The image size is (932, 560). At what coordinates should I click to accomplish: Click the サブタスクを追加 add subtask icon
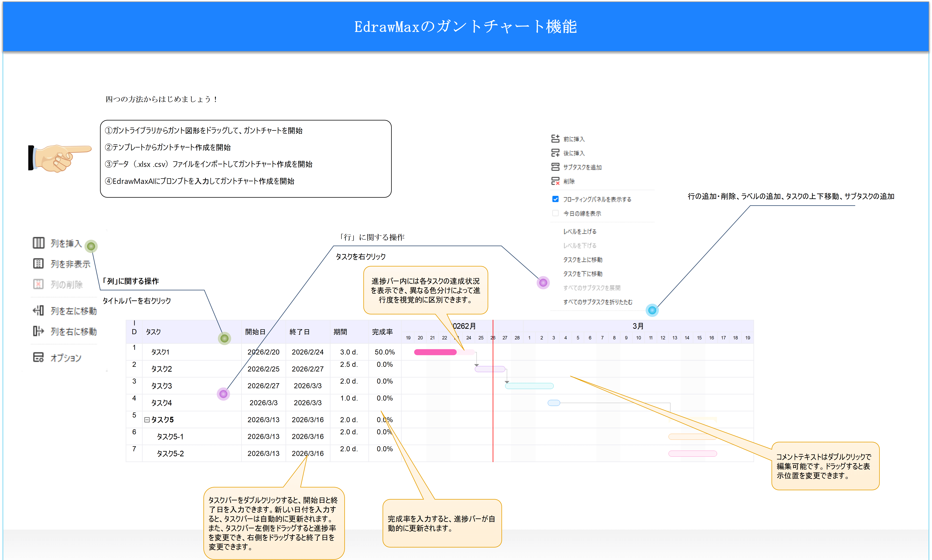[x=555, y=167]
